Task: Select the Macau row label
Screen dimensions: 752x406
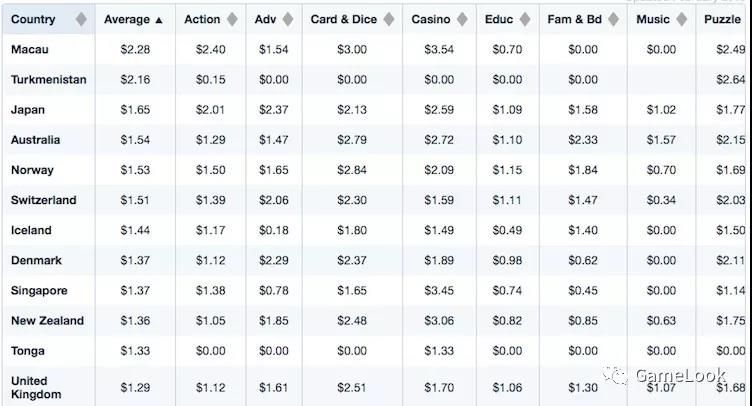Action: pyautogui.click(x=30, y=49)
